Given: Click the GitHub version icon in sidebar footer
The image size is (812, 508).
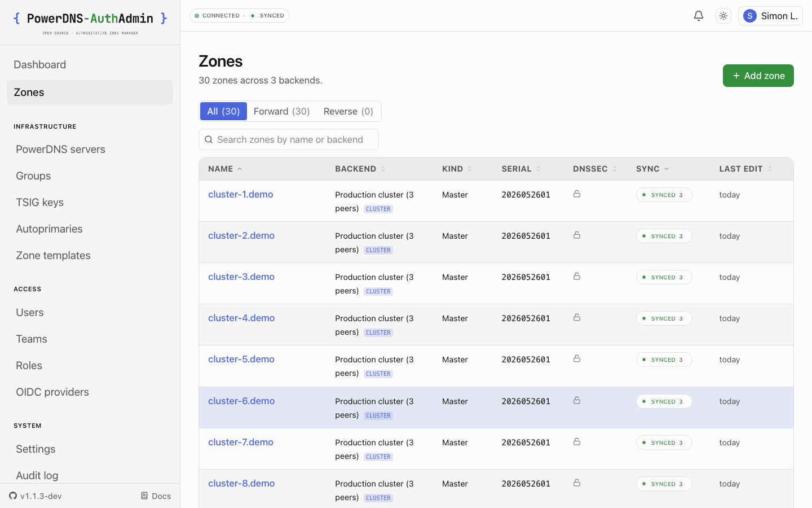Looking at the screenshot, I should 13,496.
